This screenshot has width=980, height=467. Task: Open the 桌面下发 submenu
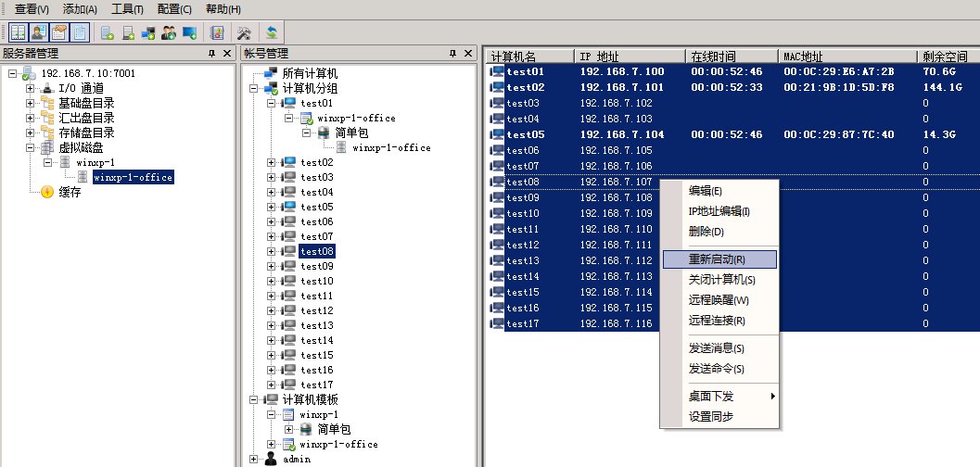click(719, 397)
